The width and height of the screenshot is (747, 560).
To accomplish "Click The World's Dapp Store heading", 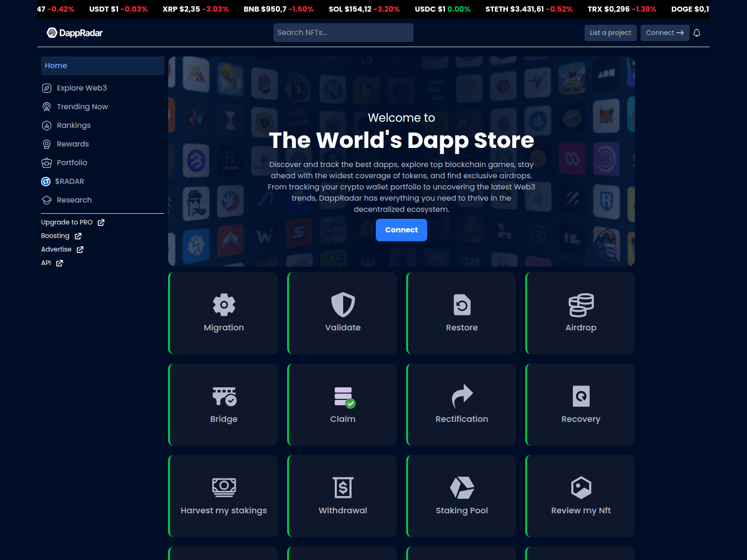I will pos(402,140).
